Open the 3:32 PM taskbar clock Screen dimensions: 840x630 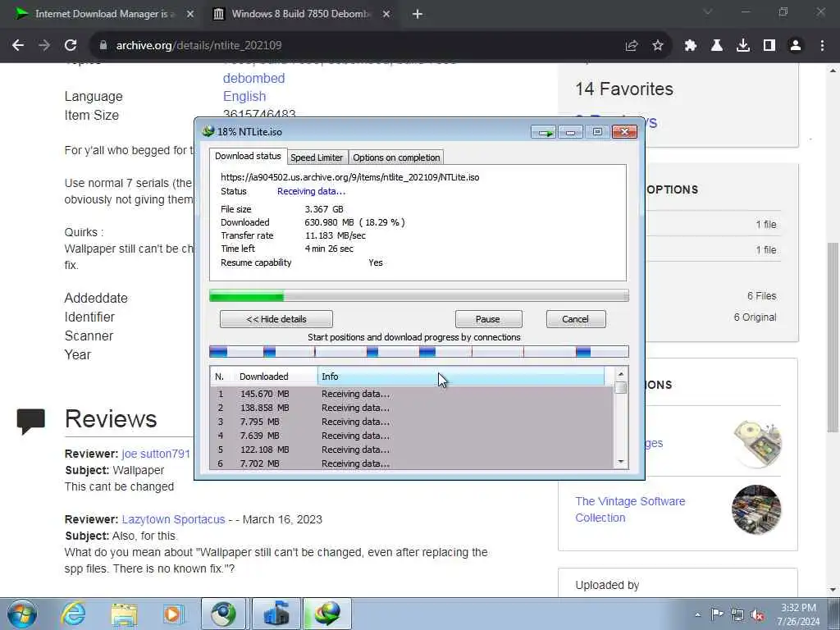click(x=799, y=614)
